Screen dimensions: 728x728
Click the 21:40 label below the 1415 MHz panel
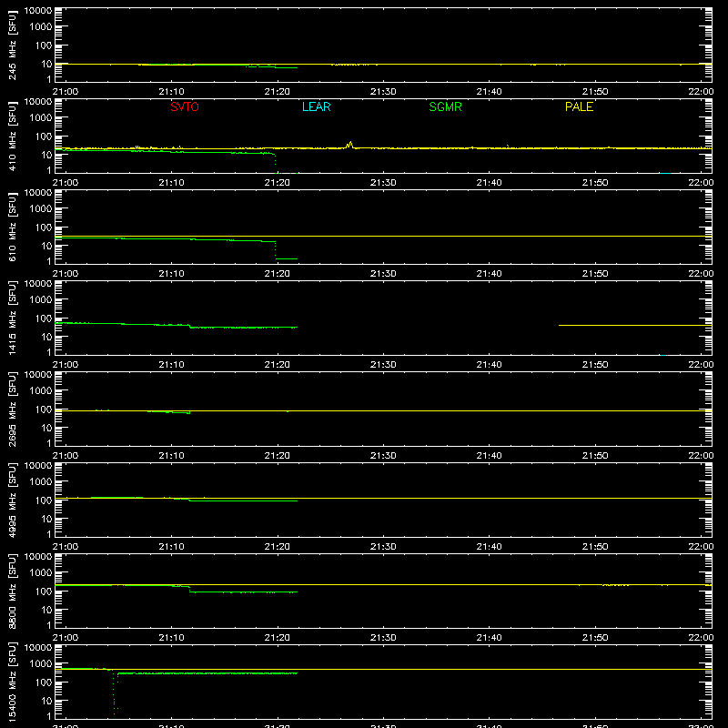click(x=489, y=365)
